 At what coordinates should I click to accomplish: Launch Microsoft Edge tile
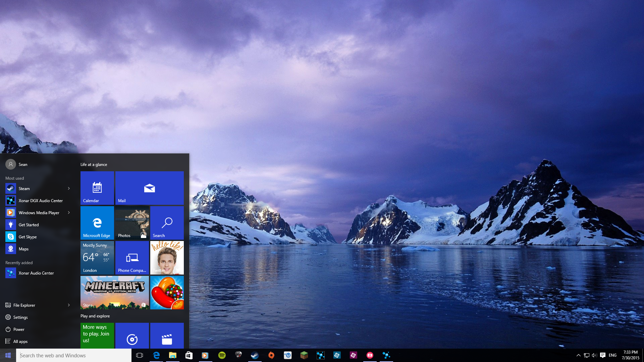[x=96, y=223]
